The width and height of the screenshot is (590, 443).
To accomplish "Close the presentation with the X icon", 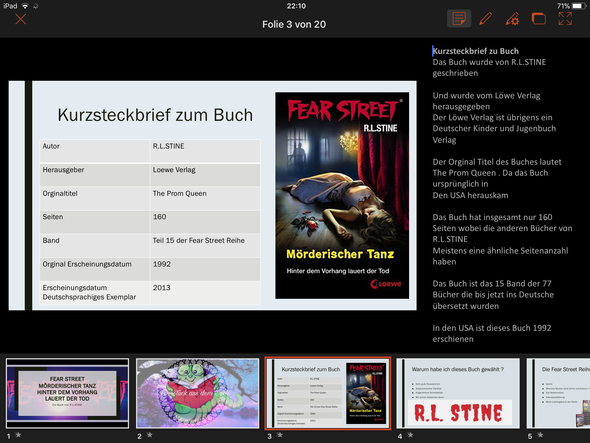I will pos(21,19).
